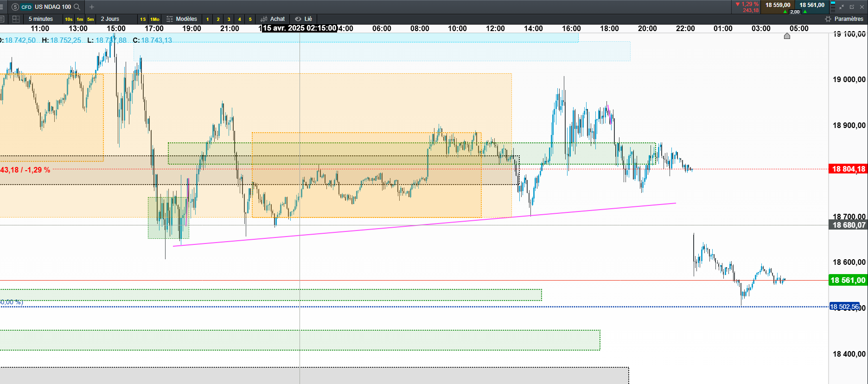Open the instrument search magnifier icon

77,7
